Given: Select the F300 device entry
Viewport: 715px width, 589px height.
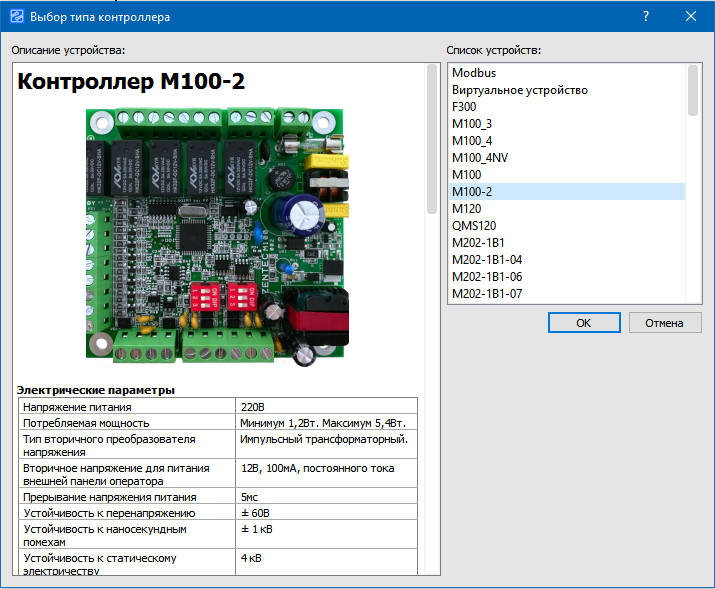Looking at the screenshot, I should tap(464, 107).
